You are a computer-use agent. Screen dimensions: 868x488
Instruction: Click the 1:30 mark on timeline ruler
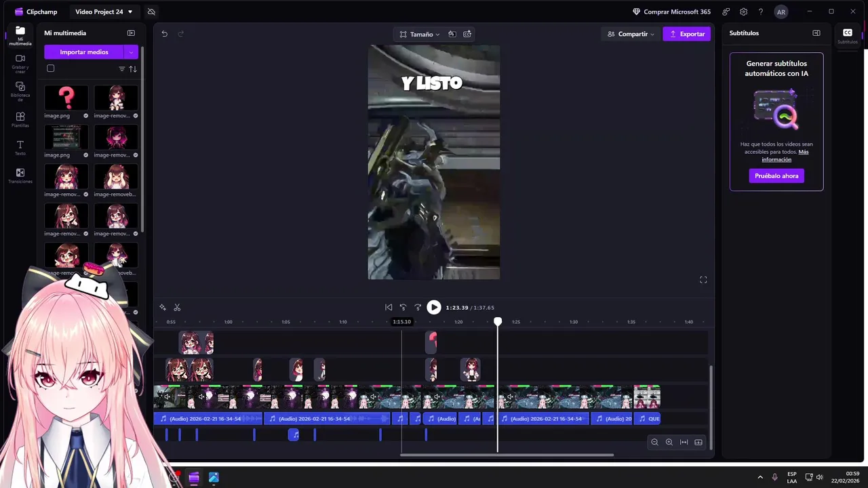[574, 322]
